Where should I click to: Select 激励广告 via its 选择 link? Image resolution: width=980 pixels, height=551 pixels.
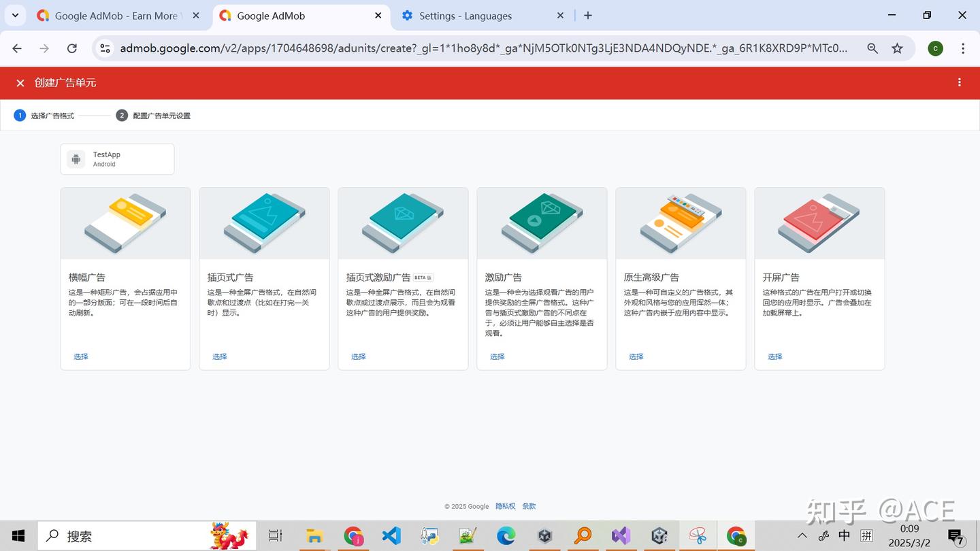click(x=497, y=356)
